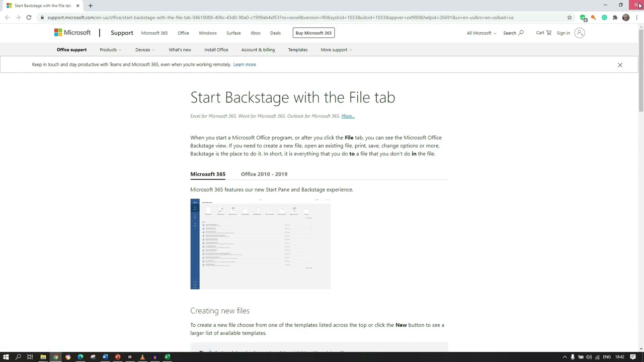Open Microsoft Edge from the taskbar
644x362 pixels.
tap(80, 357)
